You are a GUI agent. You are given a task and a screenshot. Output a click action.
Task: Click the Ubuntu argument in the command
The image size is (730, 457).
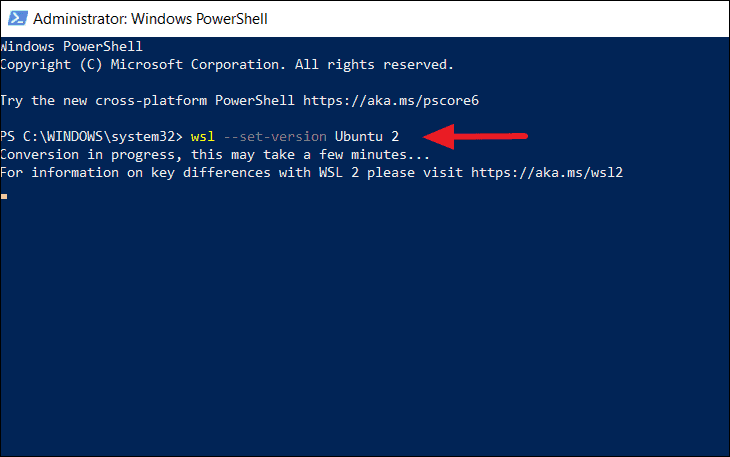coord(358,137)
